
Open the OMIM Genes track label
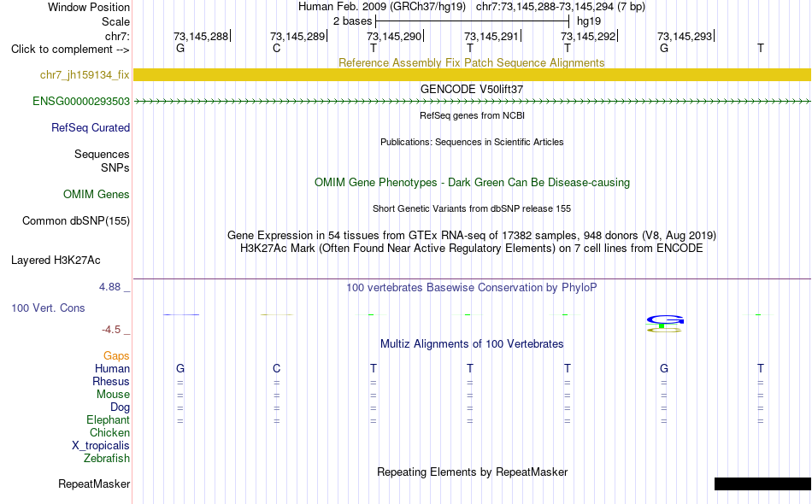97,195
